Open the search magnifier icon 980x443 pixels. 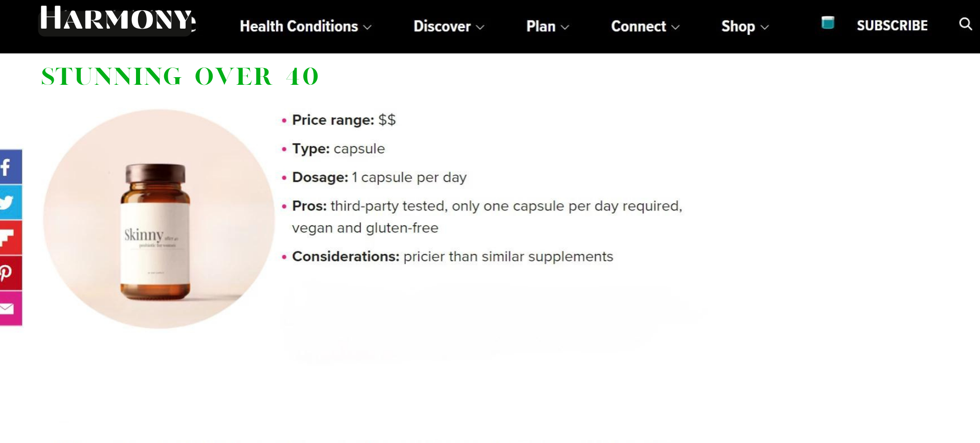pos(965,24)
